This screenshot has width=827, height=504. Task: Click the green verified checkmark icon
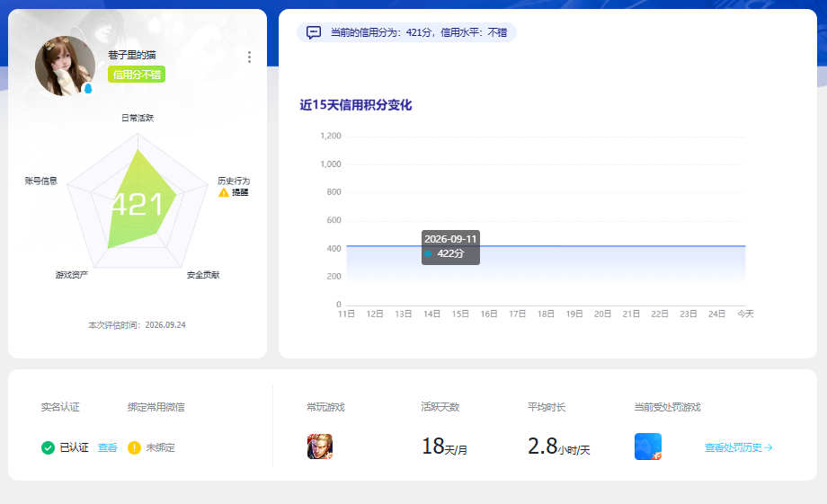[x=48, y=447]
